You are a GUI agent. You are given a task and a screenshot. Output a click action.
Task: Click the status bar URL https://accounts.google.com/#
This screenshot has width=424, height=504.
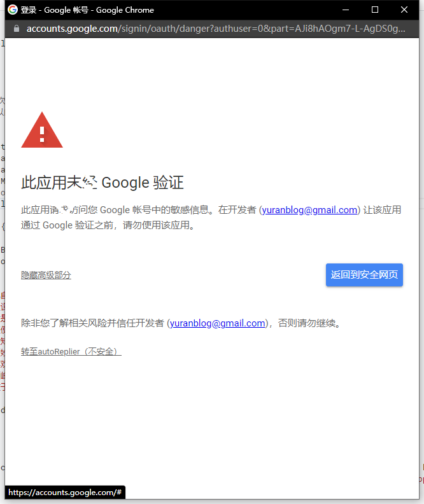tap(65, 493)
